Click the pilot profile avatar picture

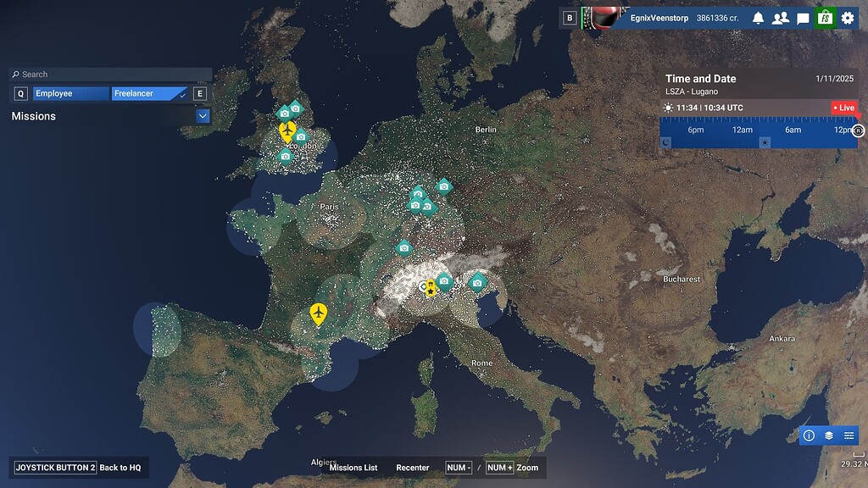tap(604, 18)
